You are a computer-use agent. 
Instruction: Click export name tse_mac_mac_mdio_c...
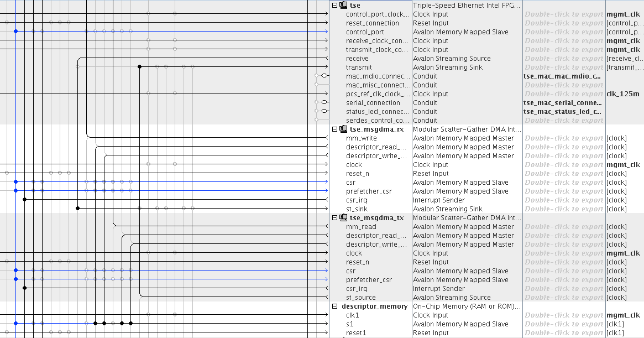tap(562, 76)
